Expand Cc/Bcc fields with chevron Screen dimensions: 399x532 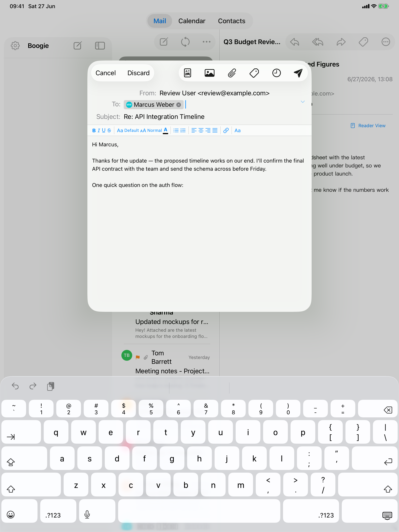pos(303,102)
